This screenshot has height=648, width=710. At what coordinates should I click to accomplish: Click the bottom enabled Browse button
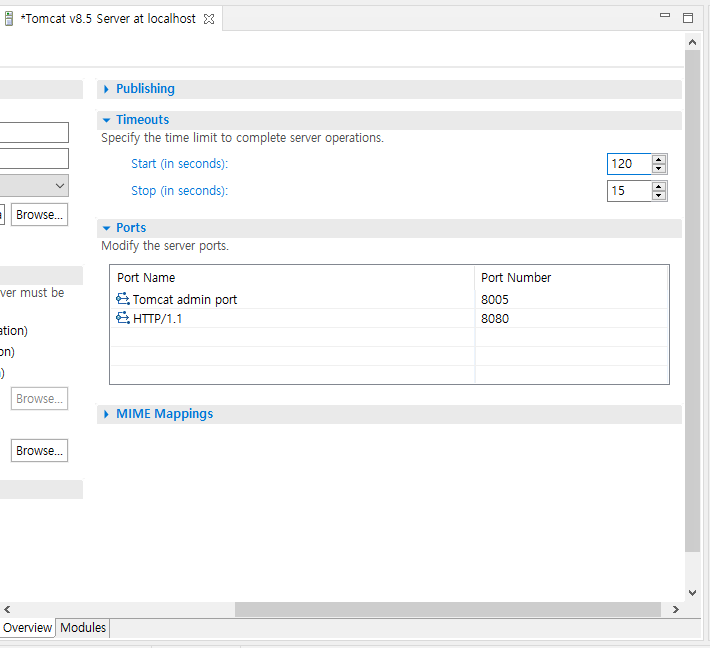(39, 451)
